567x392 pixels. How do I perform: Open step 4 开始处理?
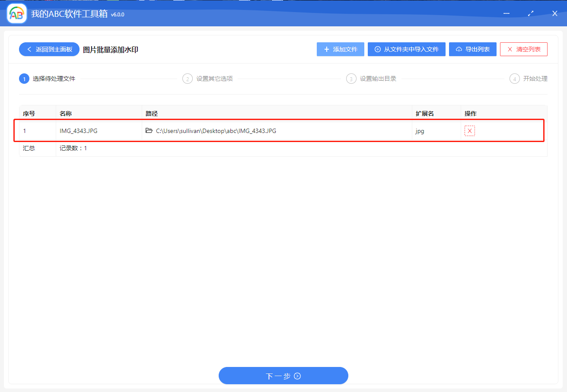[x=529, y=79]
